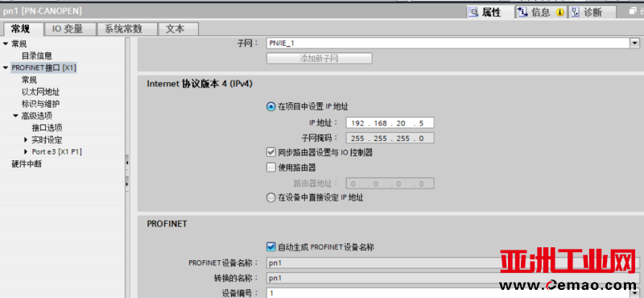This screenshot has width=644, height=298.
Task: Click the 信息 tab icon
Action: pos(522,12)
